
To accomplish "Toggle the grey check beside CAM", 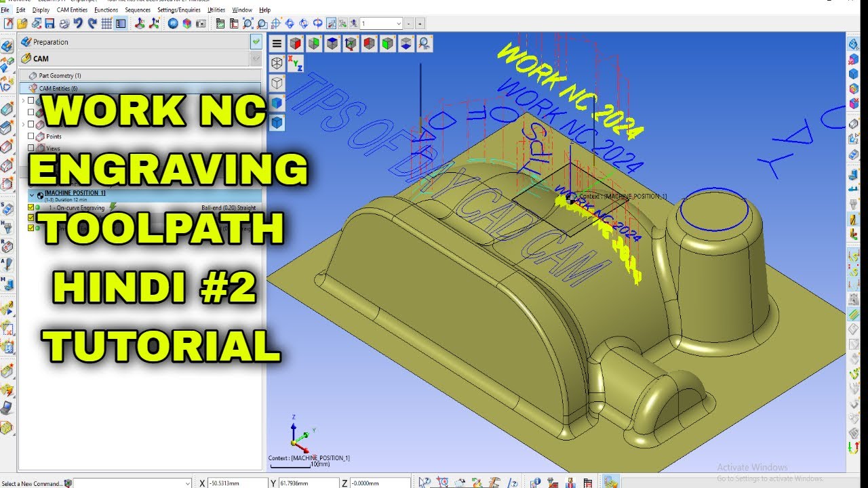I will pyautogui.click(x=256, y=59).
